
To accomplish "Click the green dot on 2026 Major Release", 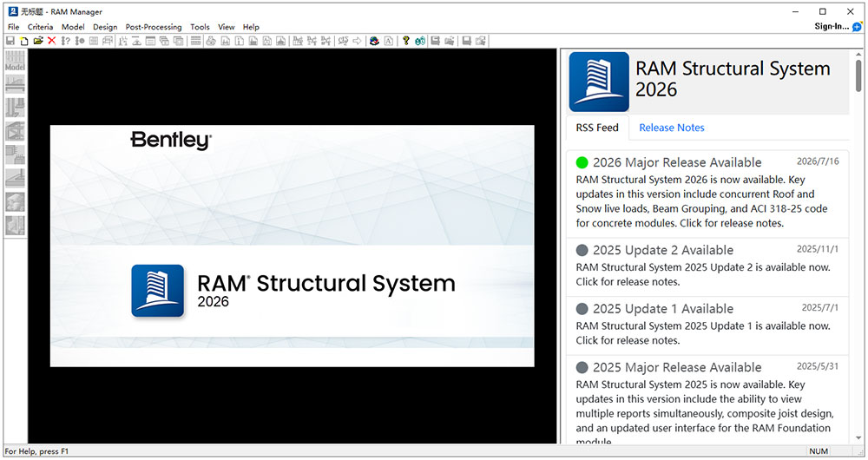I will click(582, 163).
